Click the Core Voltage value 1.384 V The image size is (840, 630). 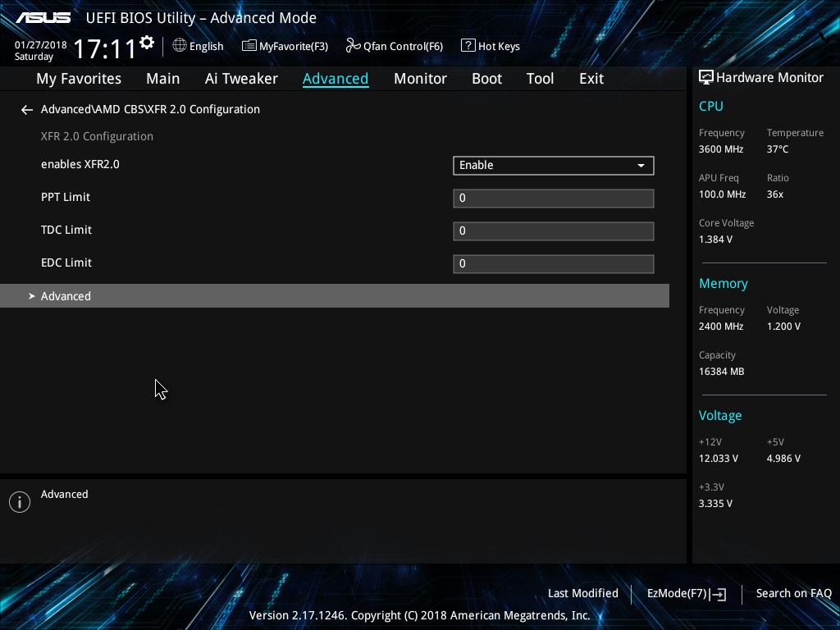tap(715, 240)
